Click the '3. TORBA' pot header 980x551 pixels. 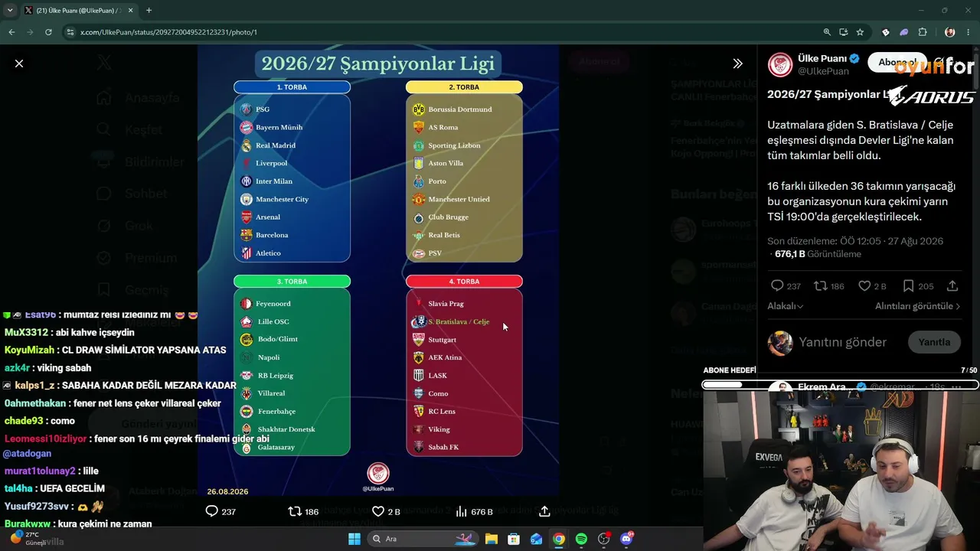tap(292, 282)
